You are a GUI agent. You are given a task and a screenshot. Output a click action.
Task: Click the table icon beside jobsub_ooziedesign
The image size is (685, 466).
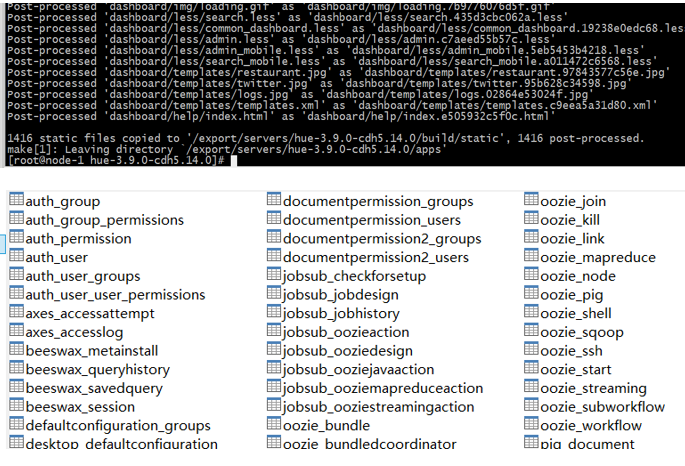pos(274,349)
